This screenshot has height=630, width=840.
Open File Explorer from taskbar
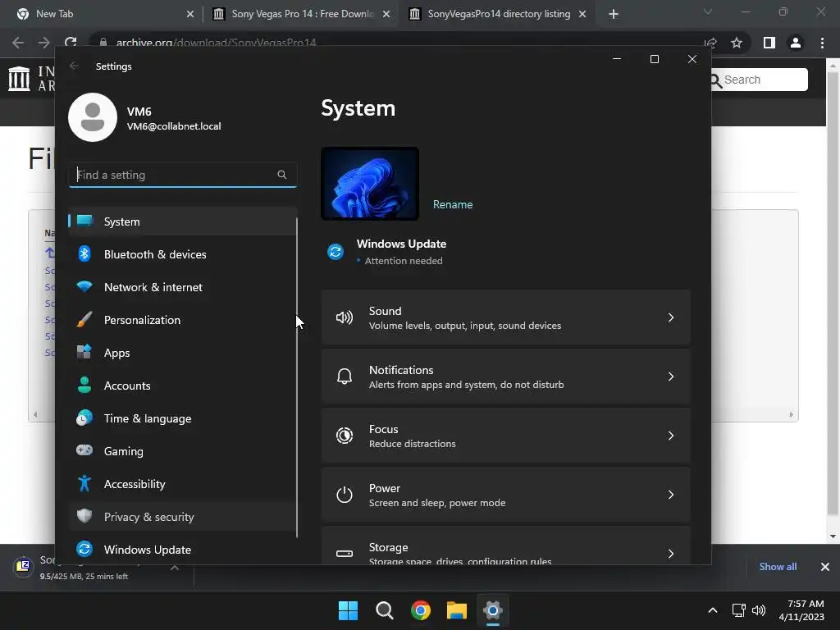(457, 610)
